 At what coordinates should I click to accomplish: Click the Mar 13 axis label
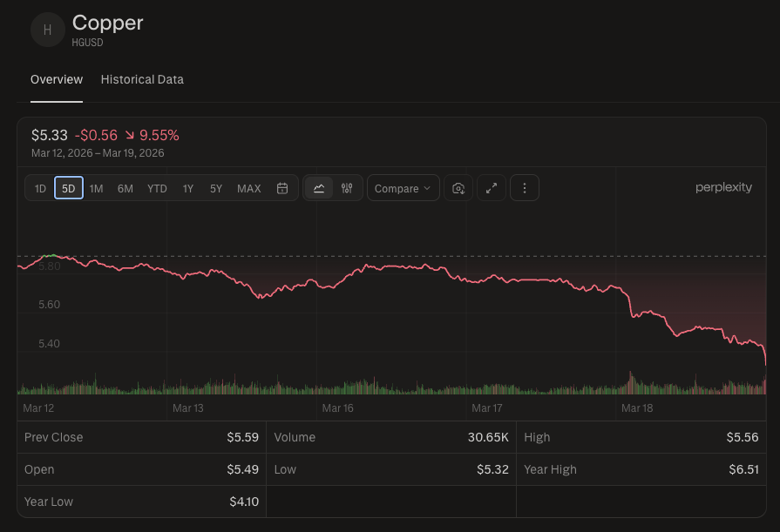pyautogui.click(x=188, y=408)
